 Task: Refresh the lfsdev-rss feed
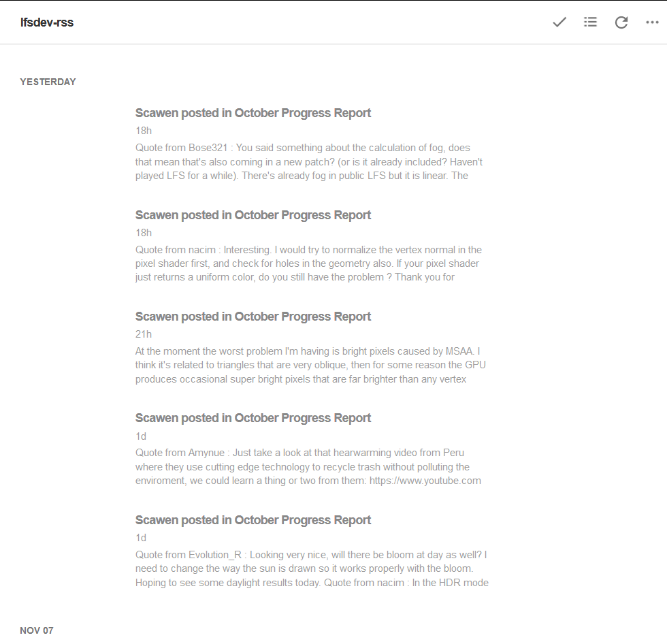(x=621, y=22)
